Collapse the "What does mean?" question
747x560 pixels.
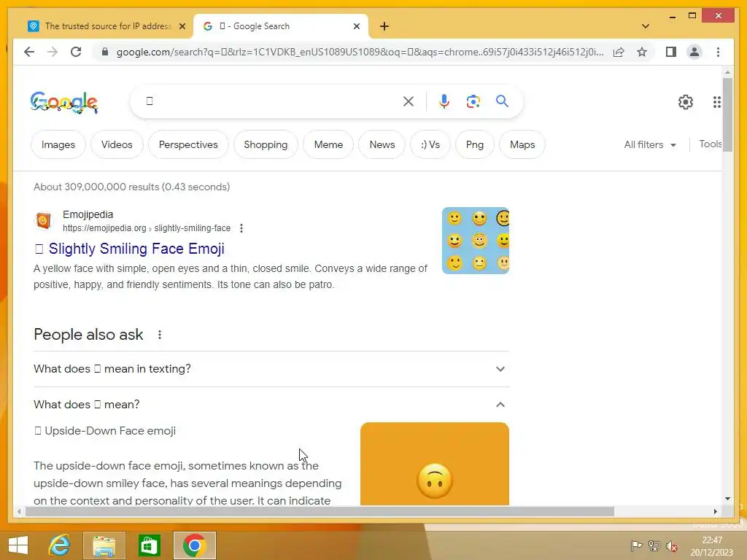pos(271,404)
